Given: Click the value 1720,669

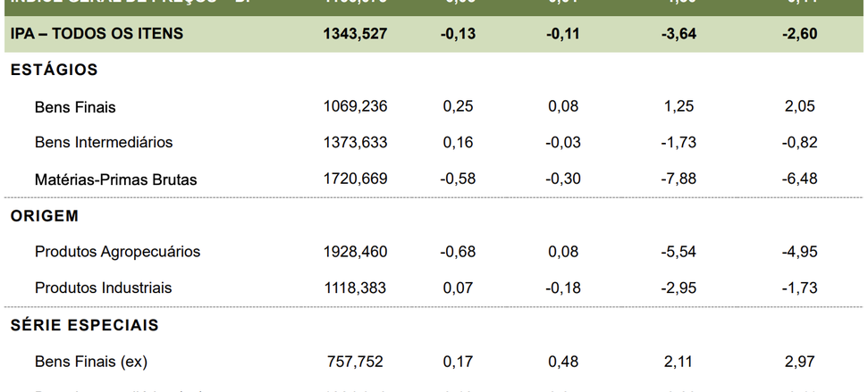Looking at the screenshot, I should coord(355,179).
